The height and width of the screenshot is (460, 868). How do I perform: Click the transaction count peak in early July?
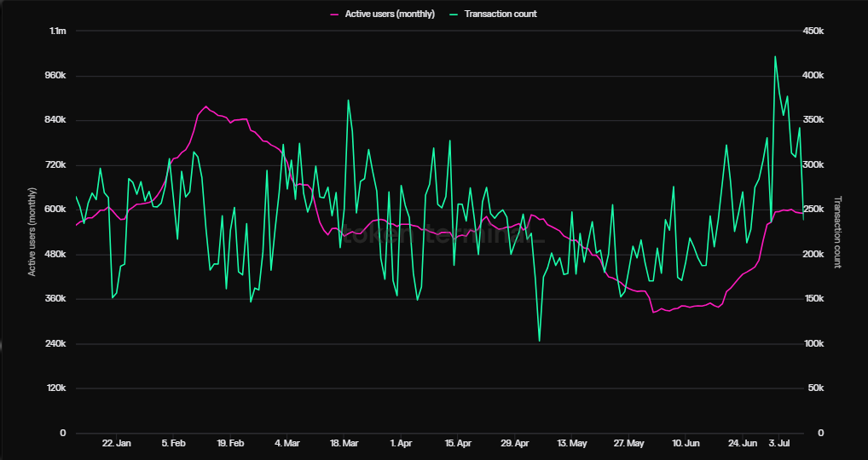point(775,56)
